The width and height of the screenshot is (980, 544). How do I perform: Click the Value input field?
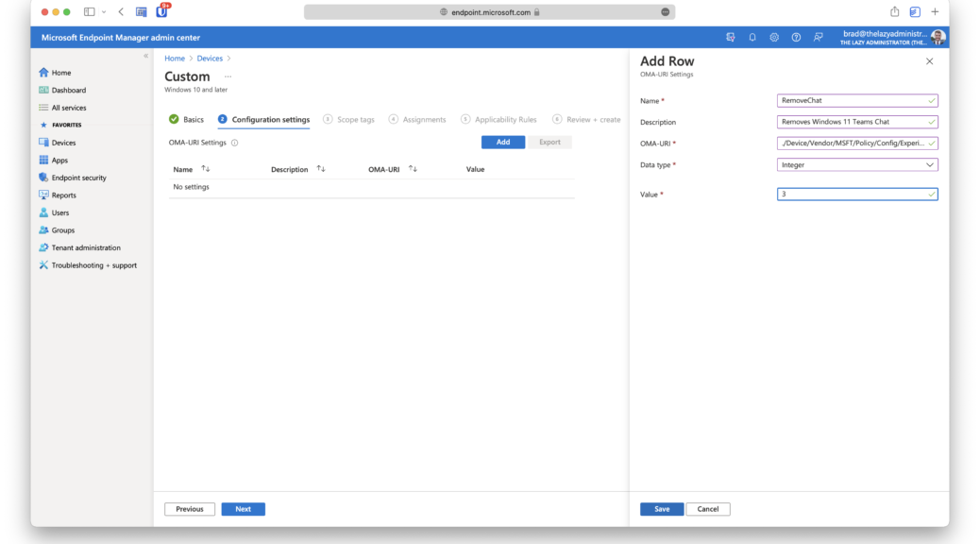coord(857,195)
